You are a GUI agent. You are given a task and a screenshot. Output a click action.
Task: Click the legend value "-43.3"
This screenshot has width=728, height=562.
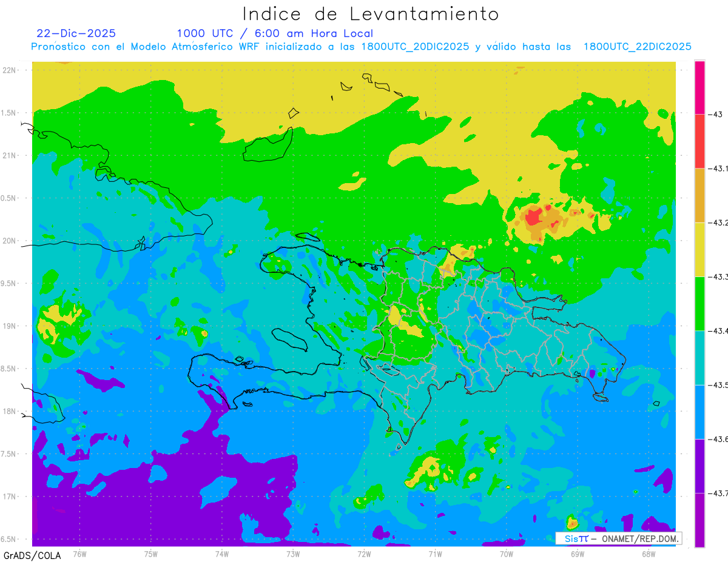click(x=719, y=276)
